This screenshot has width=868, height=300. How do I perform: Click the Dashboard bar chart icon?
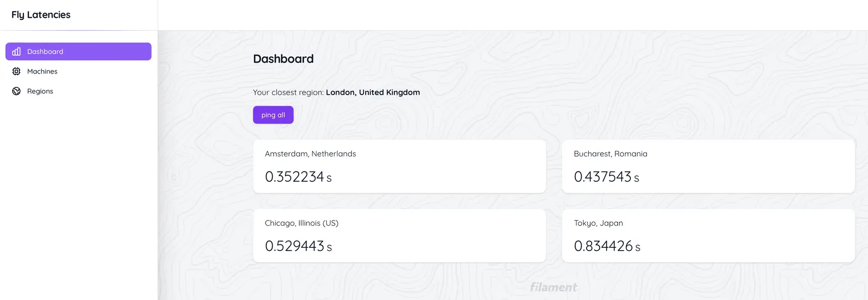click(x=16, y=52)
